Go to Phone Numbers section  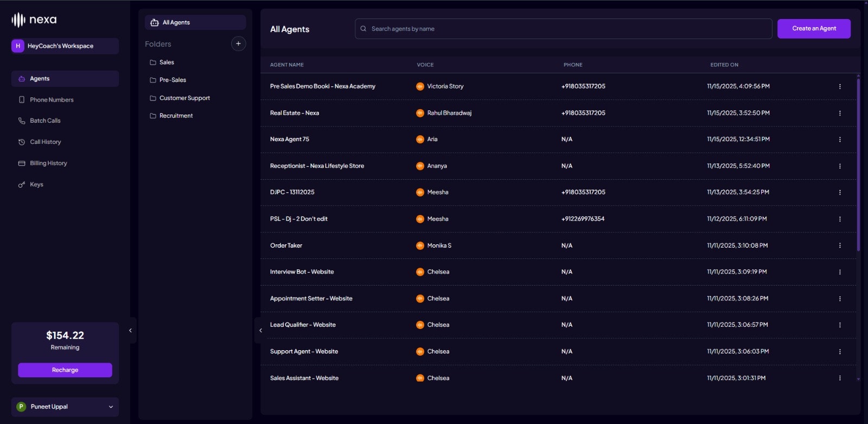[x=65, y=100]
